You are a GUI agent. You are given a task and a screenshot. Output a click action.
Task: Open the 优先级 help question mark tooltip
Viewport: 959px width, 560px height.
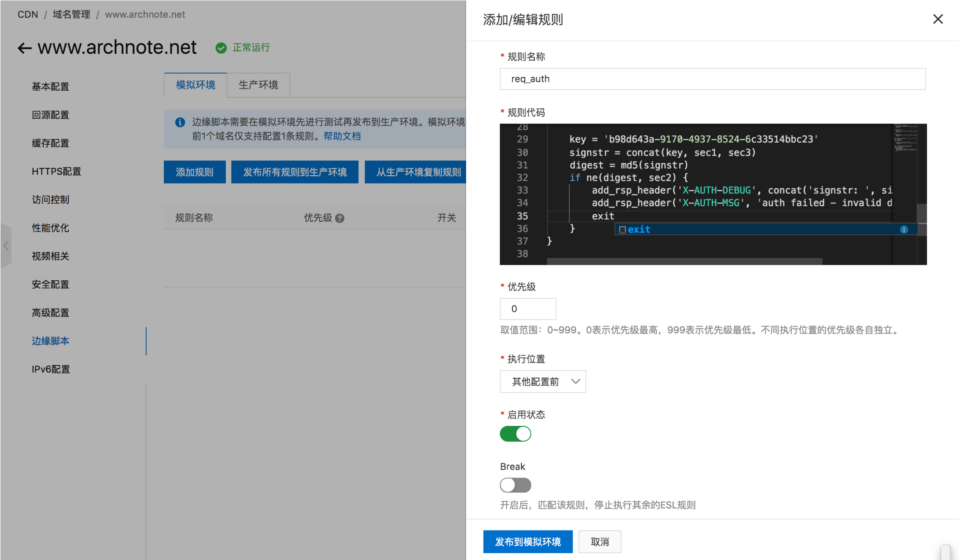point(340,218)
